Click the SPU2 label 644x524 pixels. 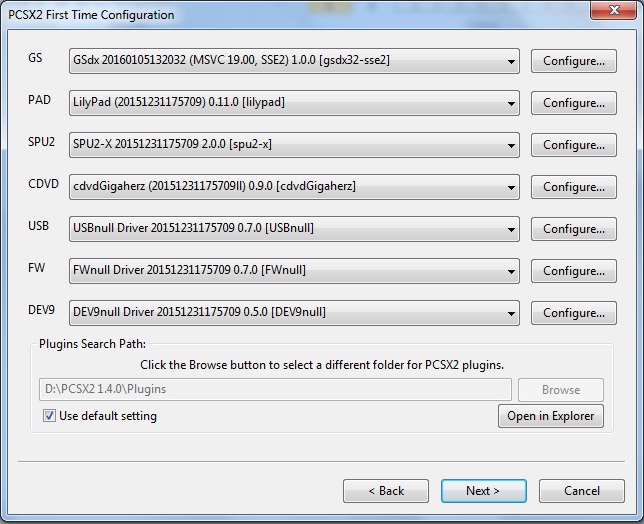coord(41,142)
